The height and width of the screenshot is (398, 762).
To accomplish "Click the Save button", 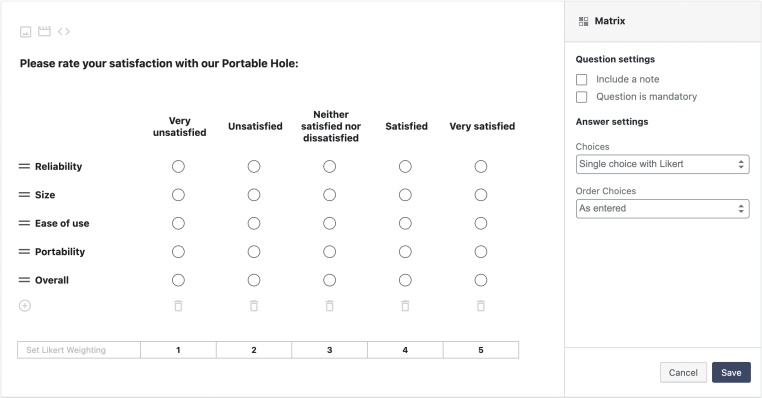I will [x=731, y=373].
